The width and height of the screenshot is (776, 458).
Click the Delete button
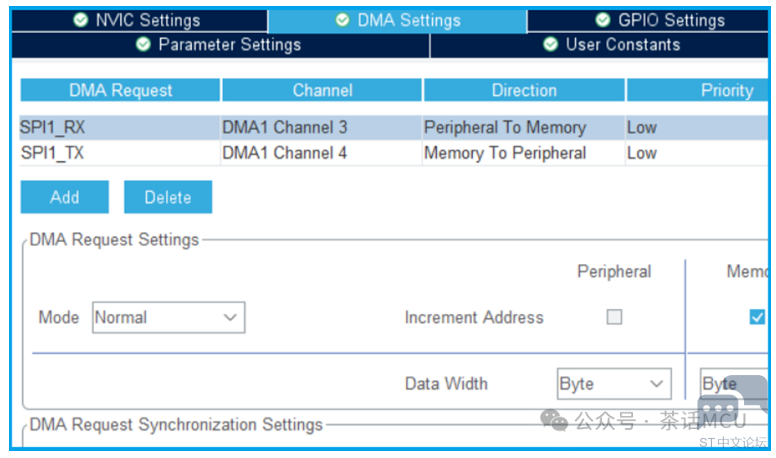point(167,197)
